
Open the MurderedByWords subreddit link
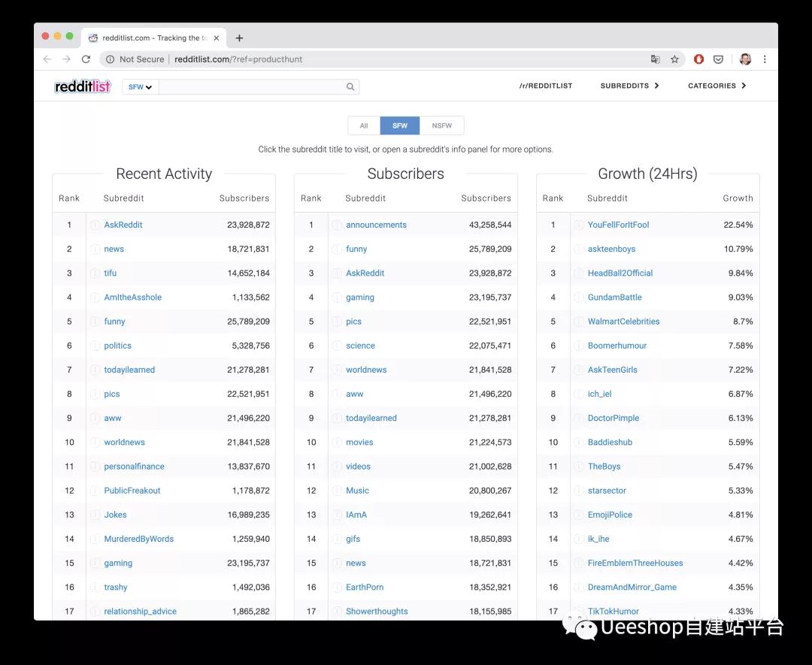139,539
